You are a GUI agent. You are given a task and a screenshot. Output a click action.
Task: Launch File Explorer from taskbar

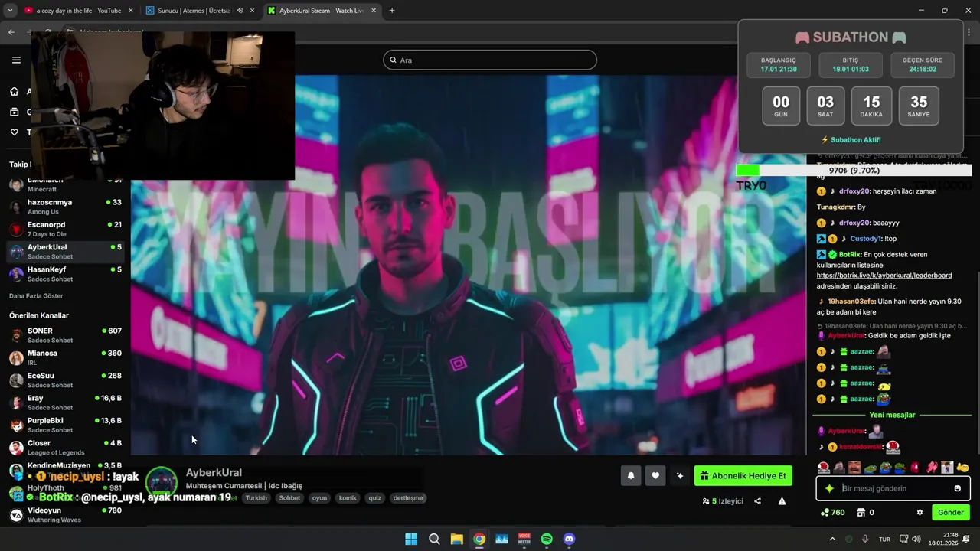click(x=456, y=539)
